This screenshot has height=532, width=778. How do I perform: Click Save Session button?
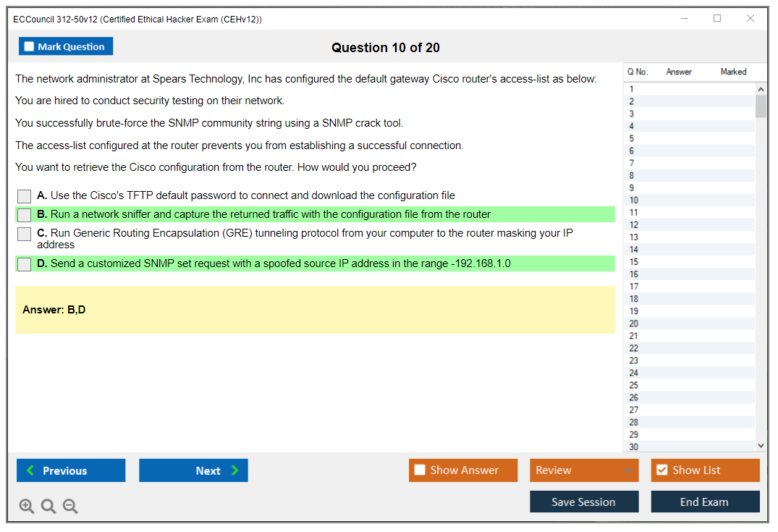pyautogui.click(x=583, y=502)
